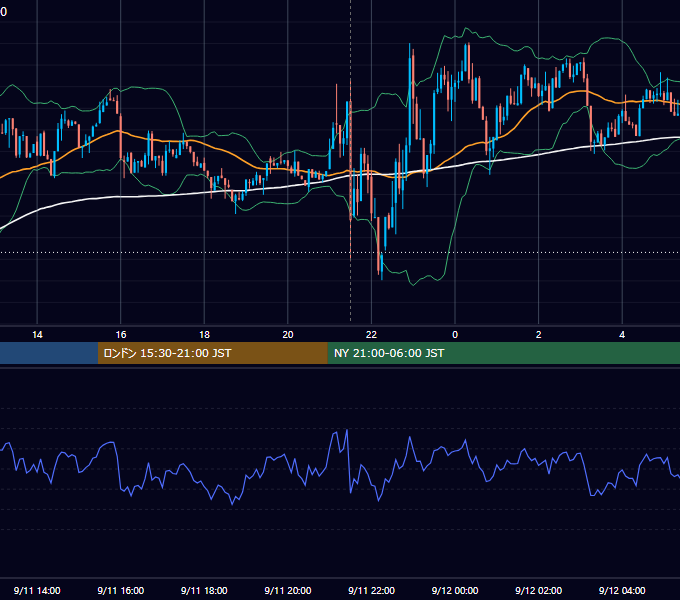Click the 9/11 18:00 date label
This screenshot has width=680, height=600.
[204, 590]
